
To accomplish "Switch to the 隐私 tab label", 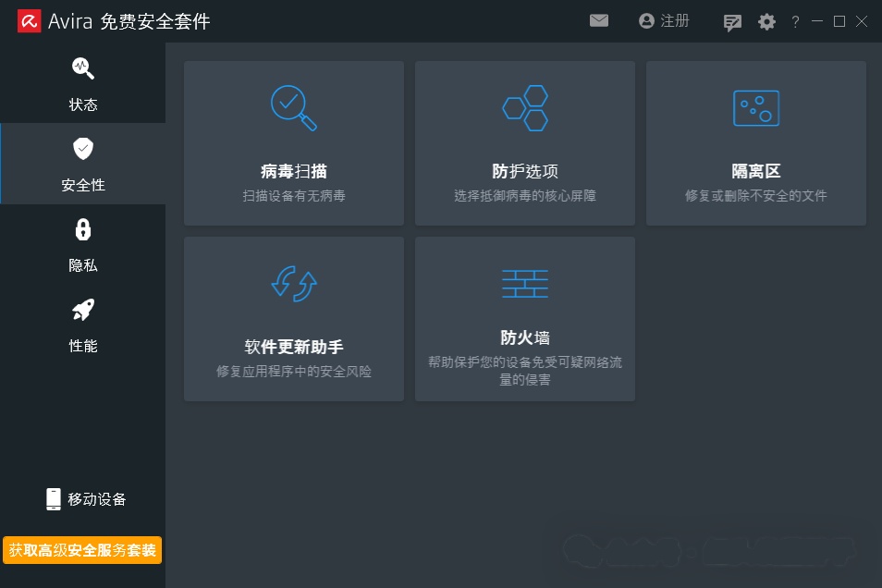I will [x=83, y=265].
